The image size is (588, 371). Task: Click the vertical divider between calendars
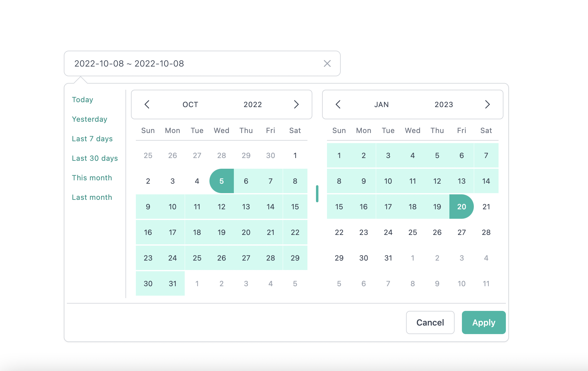coord(317,193)
